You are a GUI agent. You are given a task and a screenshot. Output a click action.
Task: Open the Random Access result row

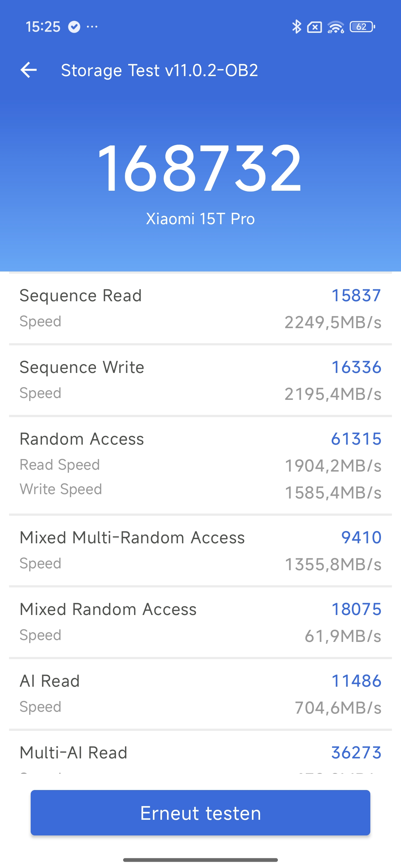200,465
